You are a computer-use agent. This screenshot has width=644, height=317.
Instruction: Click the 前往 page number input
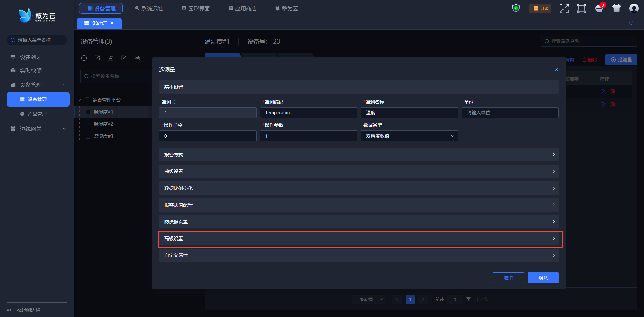tap(455, 299)
